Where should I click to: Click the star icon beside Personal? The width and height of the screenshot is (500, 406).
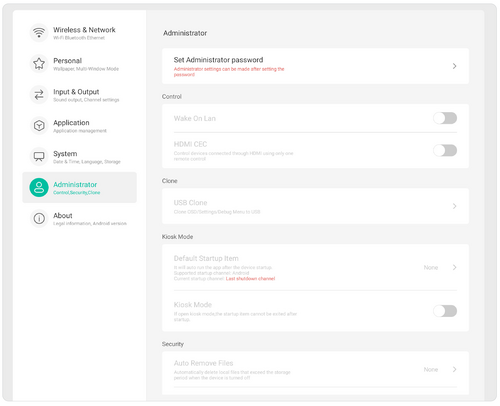tap(39, 64)
